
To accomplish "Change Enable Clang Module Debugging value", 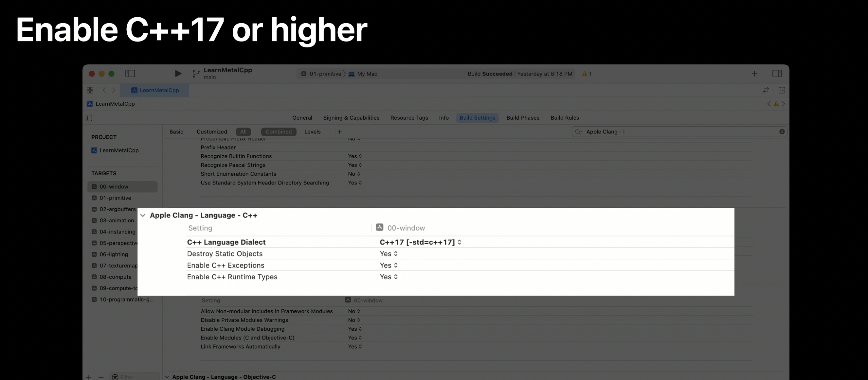I will [355, 329].
